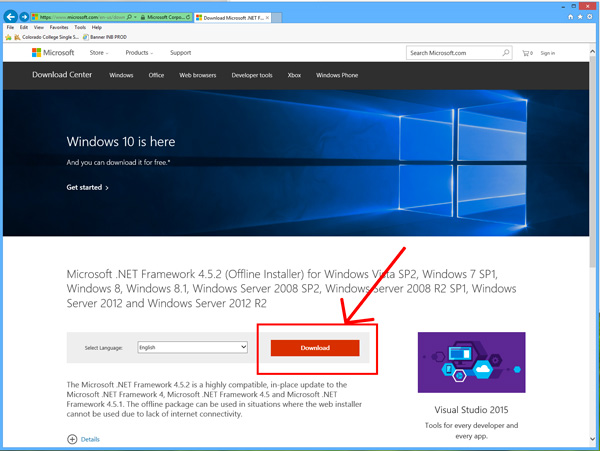Open the Tools menu
Viewport: 600px width, 451px height.
click(x=80, y=27)
